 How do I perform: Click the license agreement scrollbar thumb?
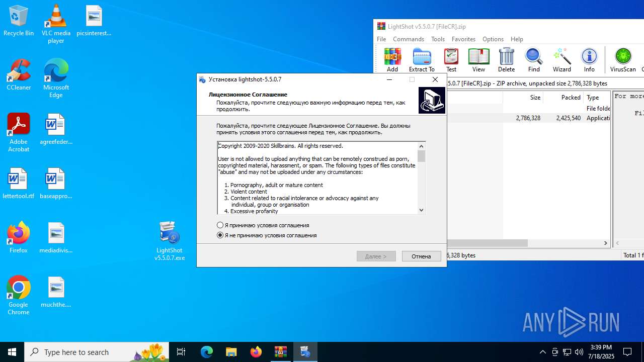[422, 156]
